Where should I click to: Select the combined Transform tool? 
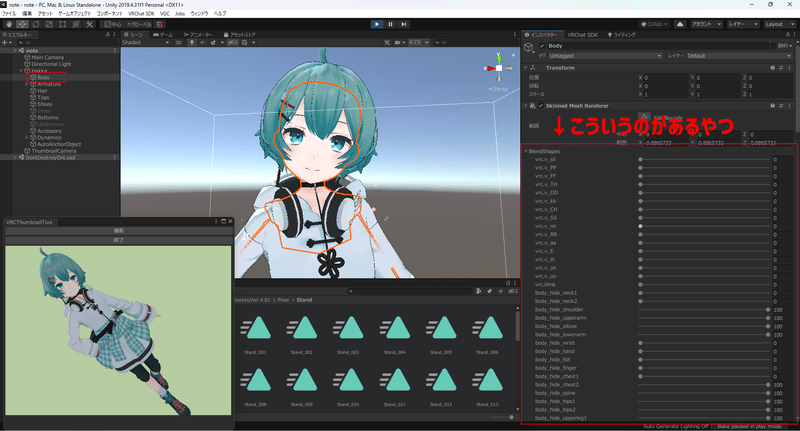pos(76,24)
